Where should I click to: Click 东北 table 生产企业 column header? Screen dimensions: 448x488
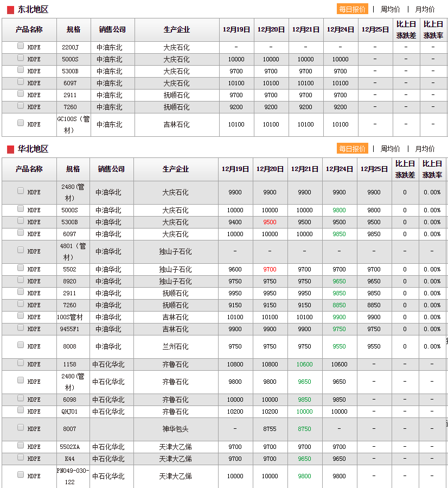[177, 29]
